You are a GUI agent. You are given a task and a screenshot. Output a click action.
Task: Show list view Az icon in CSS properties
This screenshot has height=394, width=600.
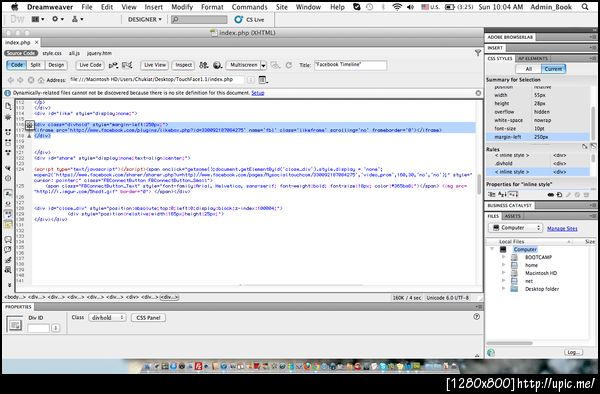coord(502,195)
